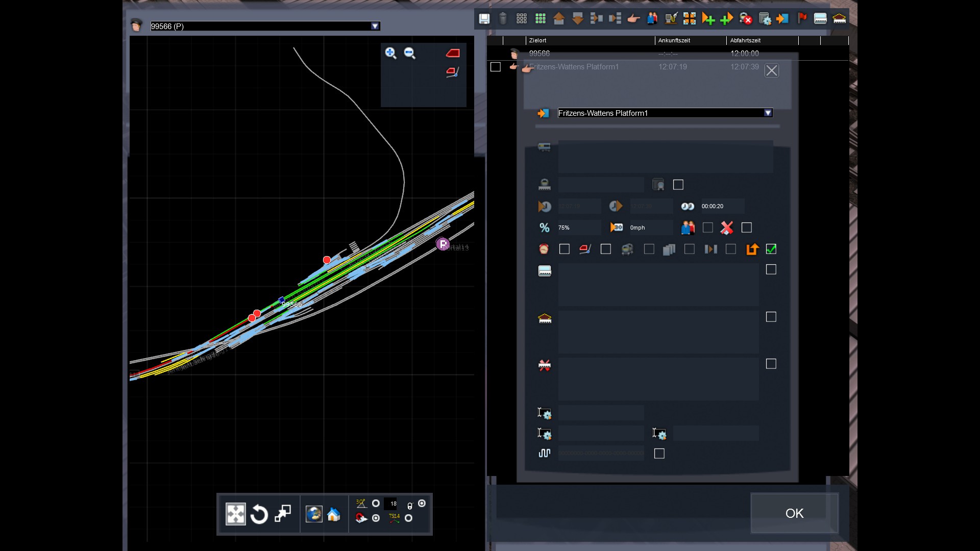
Task: Add refuel instruction with fuel pump icon
Action: [x=671, y=19]
